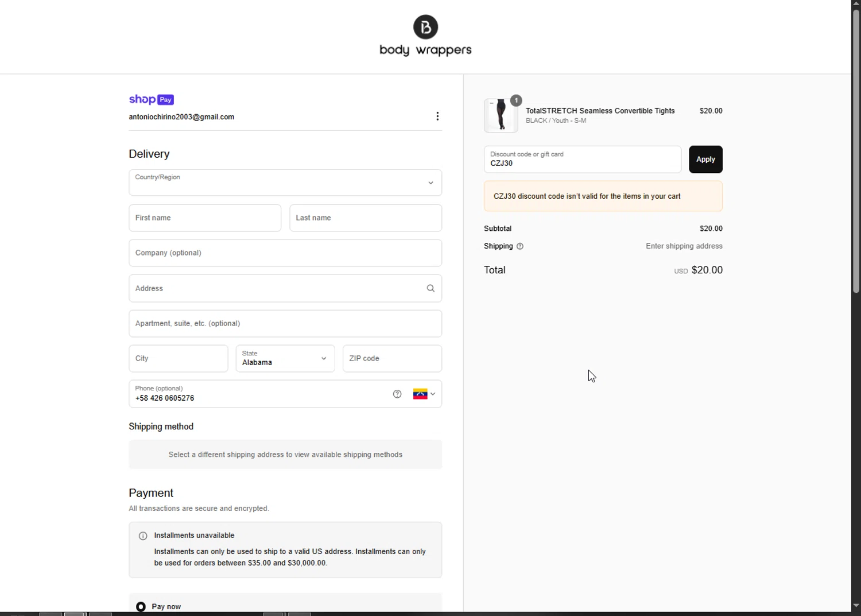Click the Body Wrappers logo
The width and height of the screenshot is (861, 616).
click(x=425, y=36)
